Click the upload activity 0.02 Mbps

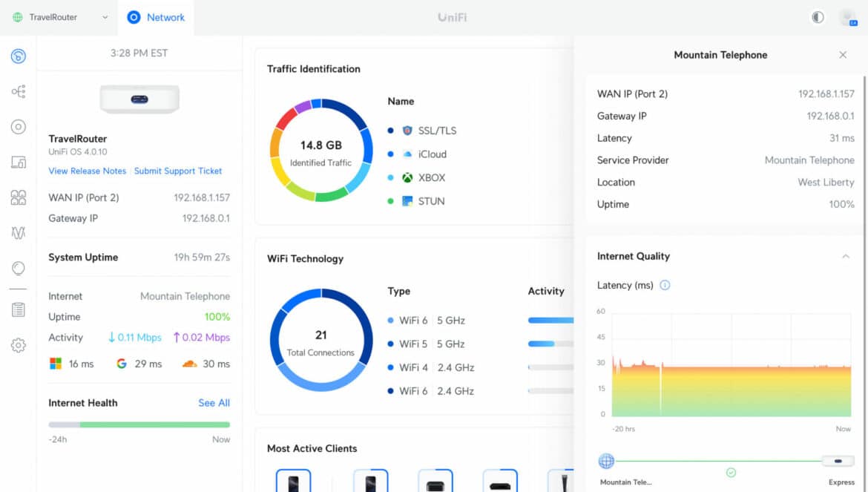coord(202,337)
